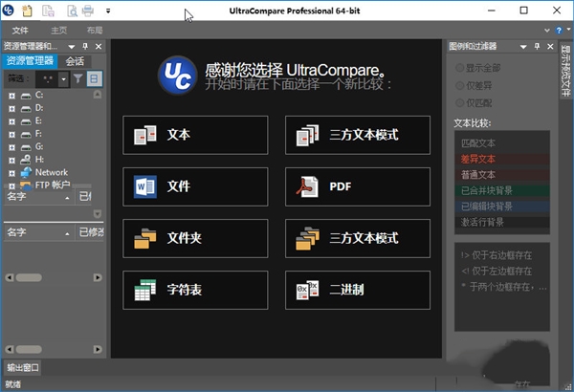Screen dimensions: 574x392
Task: Select the FTP 帐户 tree item
Action: click(x=53, y=185)
